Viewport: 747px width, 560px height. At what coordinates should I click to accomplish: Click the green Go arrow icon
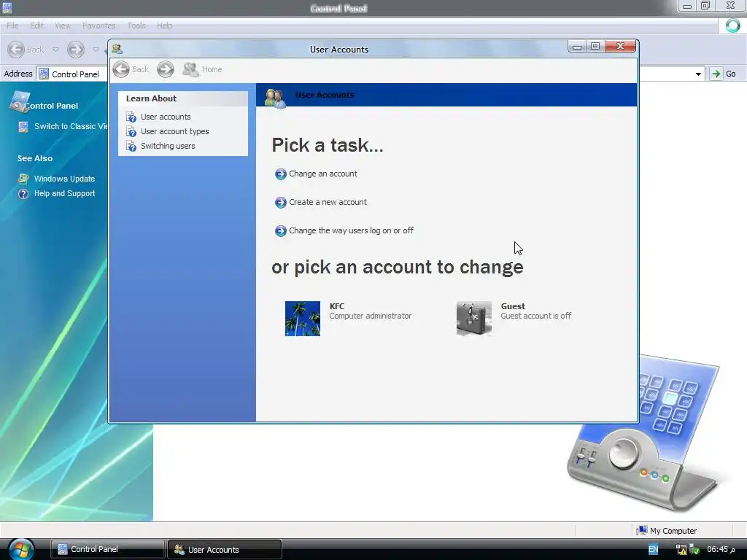tap(716, 74)
